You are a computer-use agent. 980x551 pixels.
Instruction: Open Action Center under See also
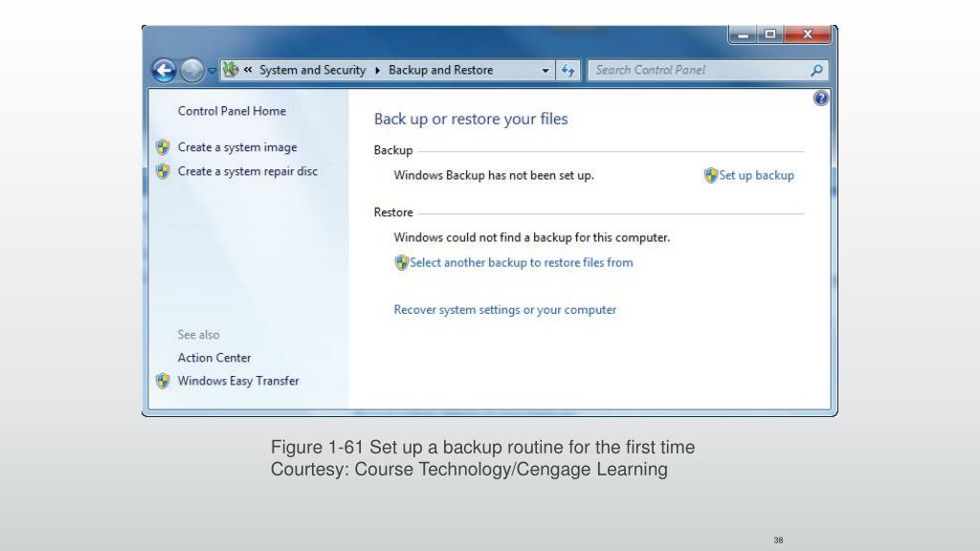point(214,358)
